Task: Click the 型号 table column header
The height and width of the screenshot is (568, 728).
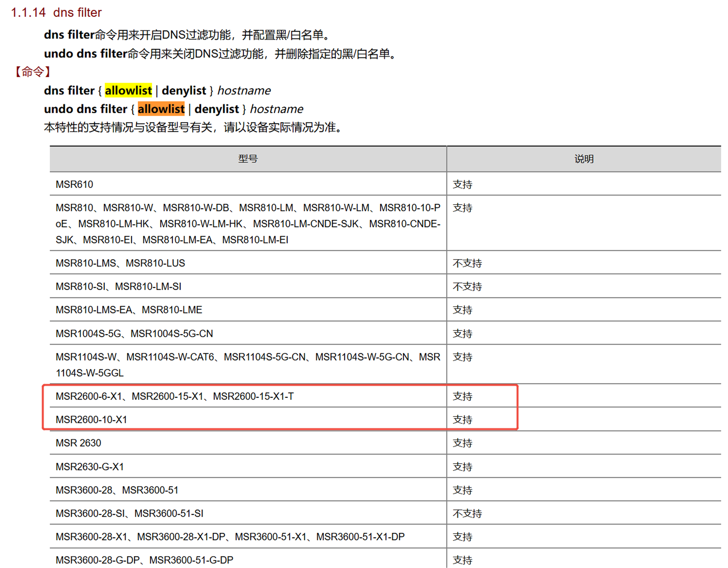Action: tap(248, 159)
